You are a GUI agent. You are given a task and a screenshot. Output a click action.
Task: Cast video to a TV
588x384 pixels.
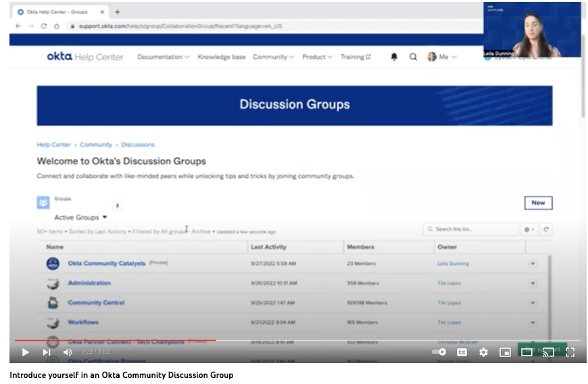pyautogui.click(x=548, y=352)
